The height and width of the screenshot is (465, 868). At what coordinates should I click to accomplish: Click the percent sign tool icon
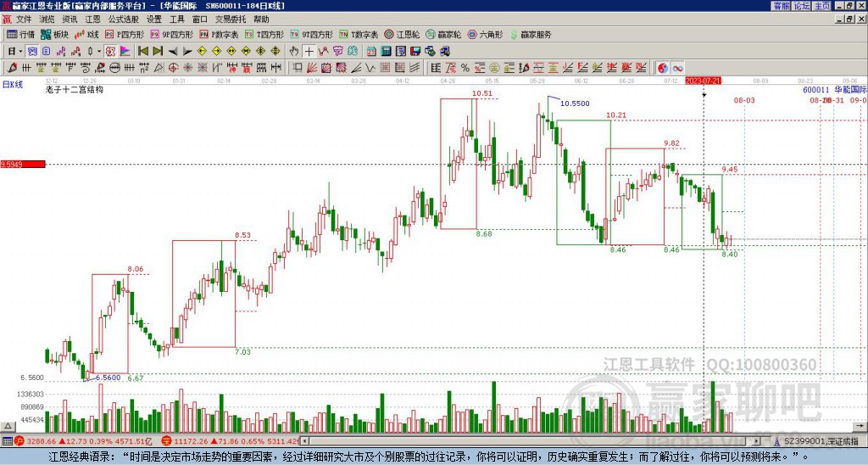coord(465,68)
